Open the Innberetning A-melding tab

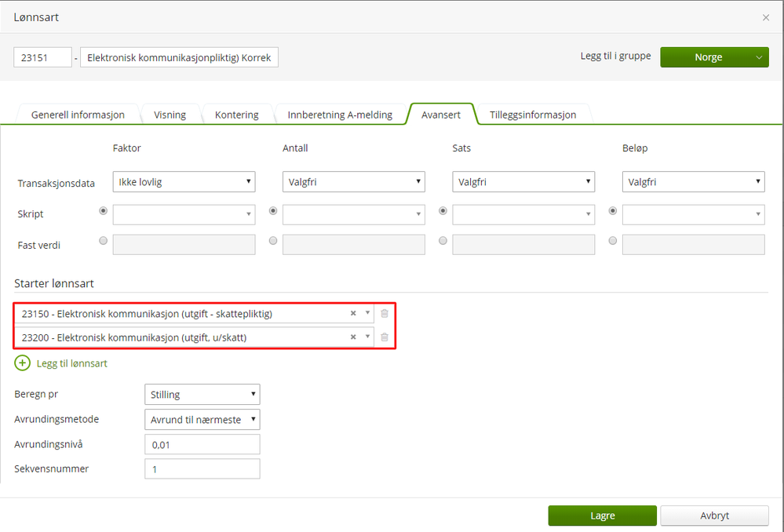coord(339,115)
